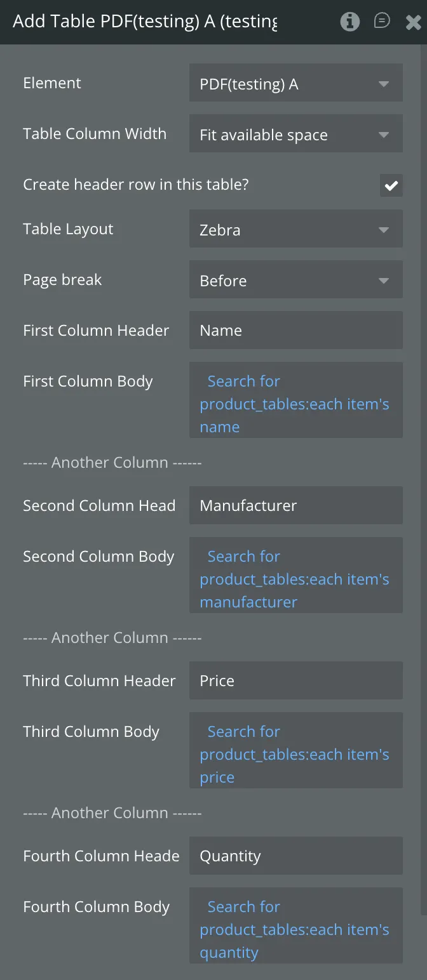The image size is (427, 980).
Task: Click the Page break label
Action: 62,280
